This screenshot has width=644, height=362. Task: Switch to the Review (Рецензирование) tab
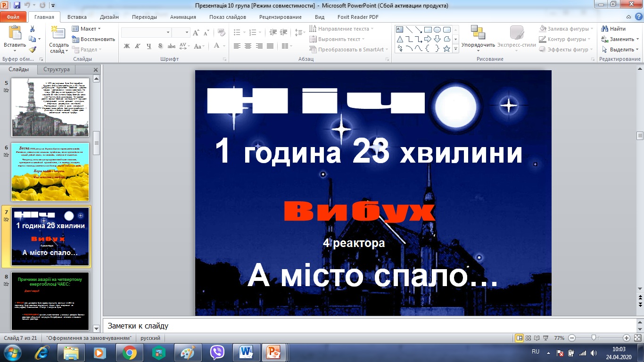coord(281,17)
